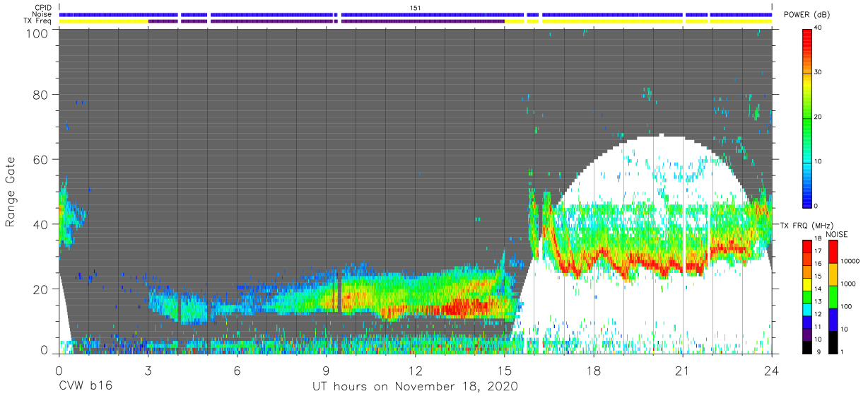Click the purple segment of TX Freq strip

pos(327,21)
